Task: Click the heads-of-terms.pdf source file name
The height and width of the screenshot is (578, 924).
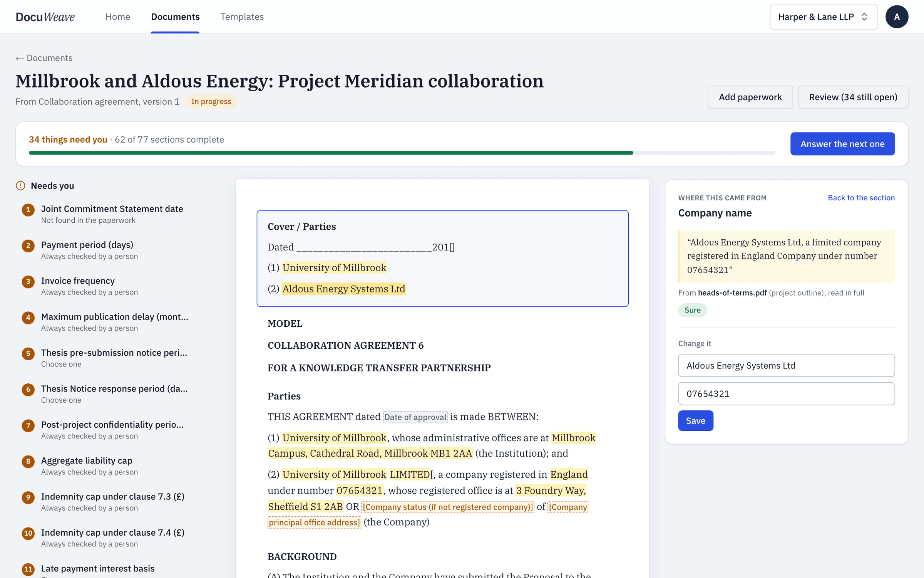Action: point(732,293)
